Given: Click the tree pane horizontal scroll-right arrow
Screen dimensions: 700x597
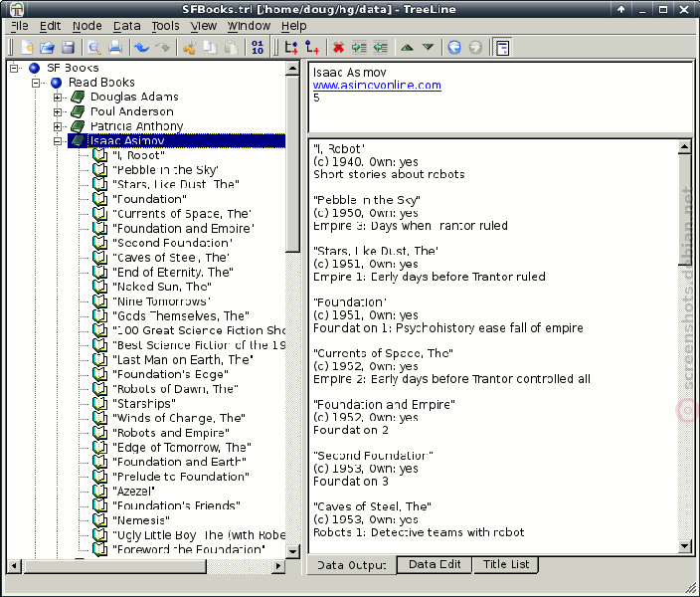Looking at the screenshot, I should point(278,566).
